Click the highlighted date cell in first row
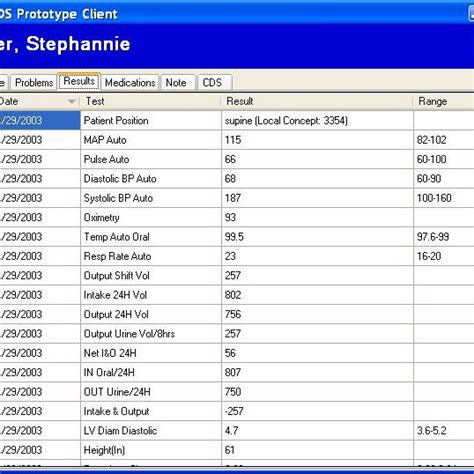 [x=40, y=120]
